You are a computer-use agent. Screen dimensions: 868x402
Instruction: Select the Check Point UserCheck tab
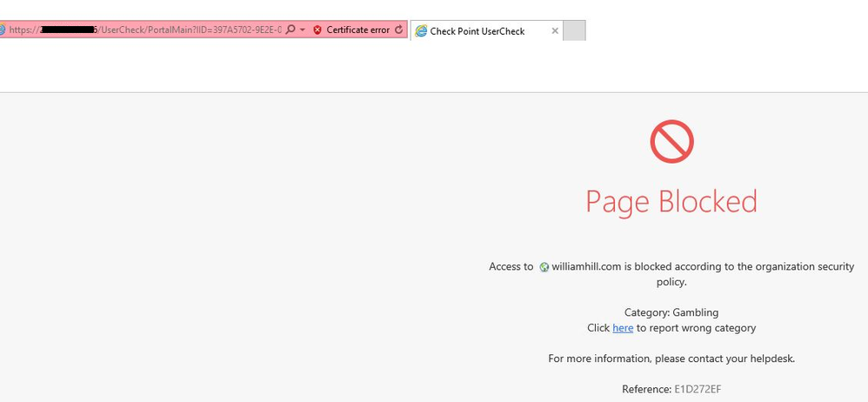click(x=477, y=31)
